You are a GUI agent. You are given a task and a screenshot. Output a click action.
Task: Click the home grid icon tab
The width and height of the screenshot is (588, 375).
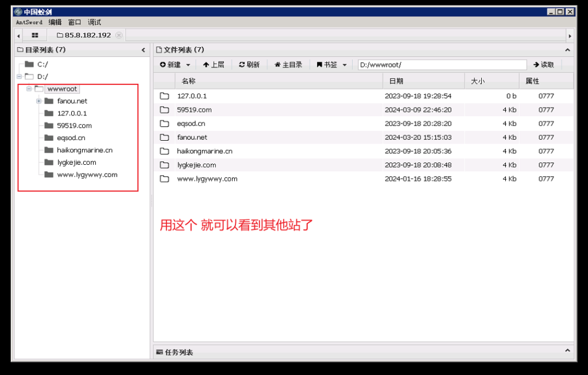[x=35, y=35]
